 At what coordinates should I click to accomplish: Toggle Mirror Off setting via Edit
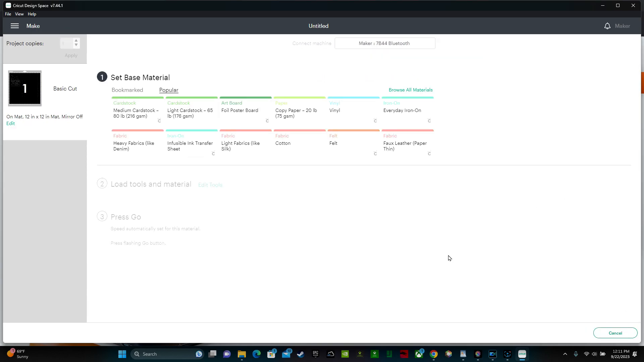10,123
